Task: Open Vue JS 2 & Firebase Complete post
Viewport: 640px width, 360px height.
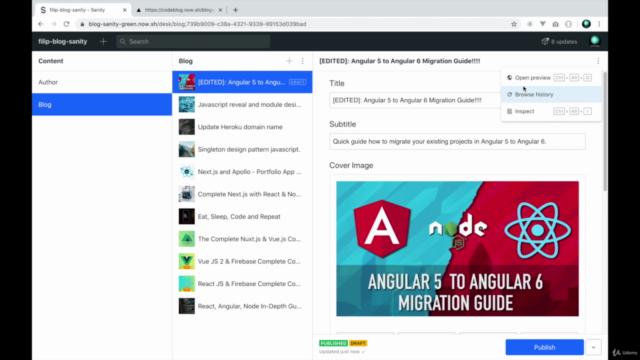Action: [242, 262]
